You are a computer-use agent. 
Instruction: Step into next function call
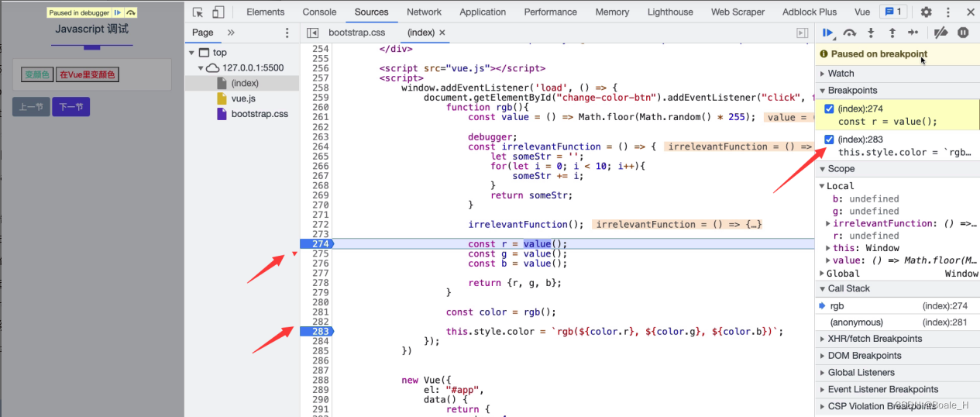coord(871,33)
